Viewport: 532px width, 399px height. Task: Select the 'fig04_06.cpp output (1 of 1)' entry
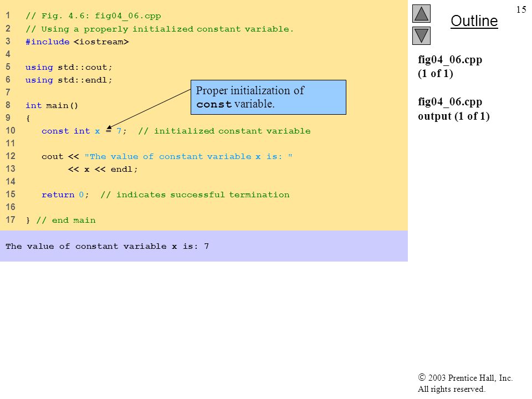(x=454, y=109)
